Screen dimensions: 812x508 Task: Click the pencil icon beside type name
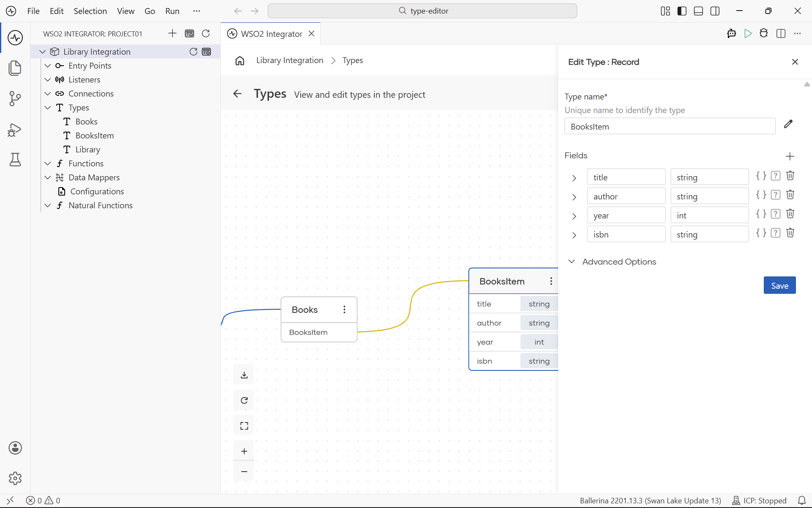point(788,124)
